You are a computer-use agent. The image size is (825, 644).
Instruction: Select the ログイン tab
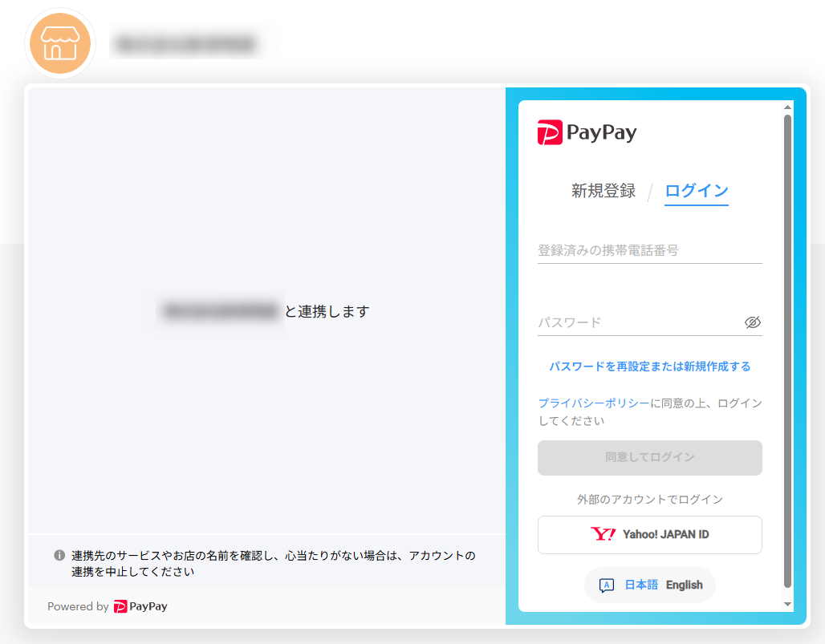pos(696,191)
